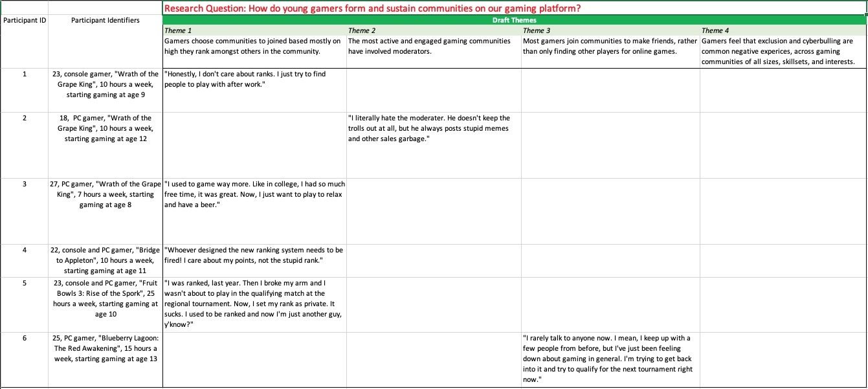Screen dimensions: 868x389
Task: Select the Participant Identifiers column header
Action: coord(106,20)
